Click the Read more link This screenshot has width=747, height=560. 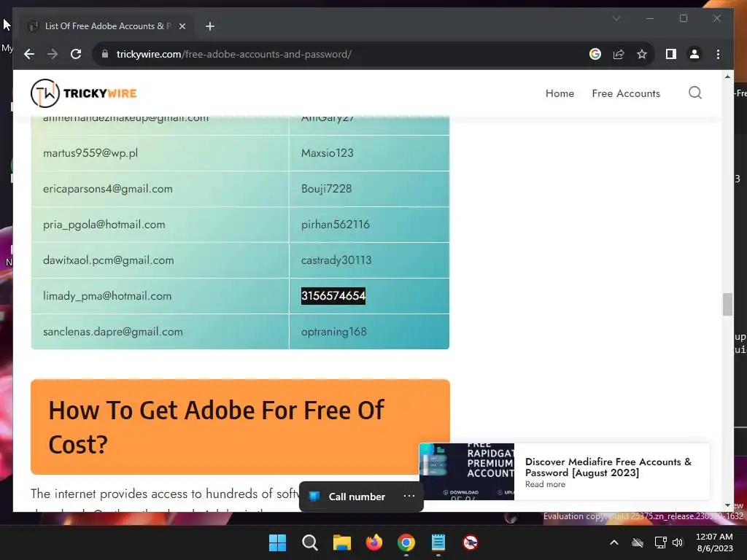pyautogui.click(x=545, y=484)
